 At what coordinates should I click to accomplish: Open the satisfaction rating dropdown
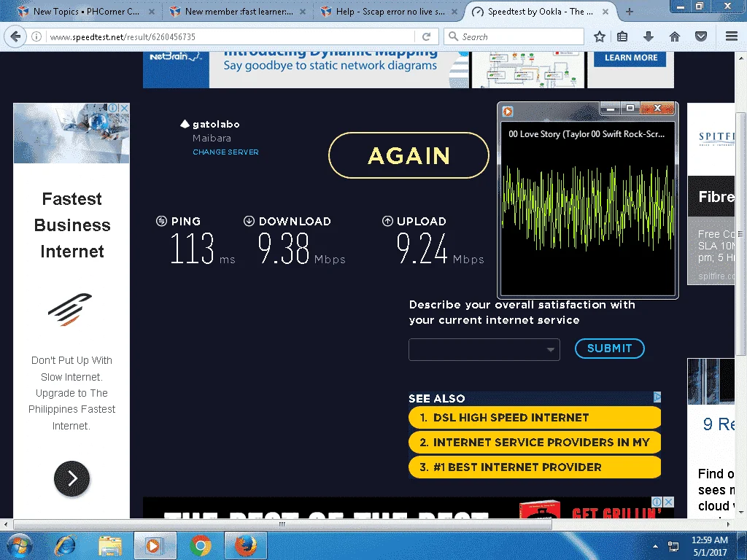484,349
